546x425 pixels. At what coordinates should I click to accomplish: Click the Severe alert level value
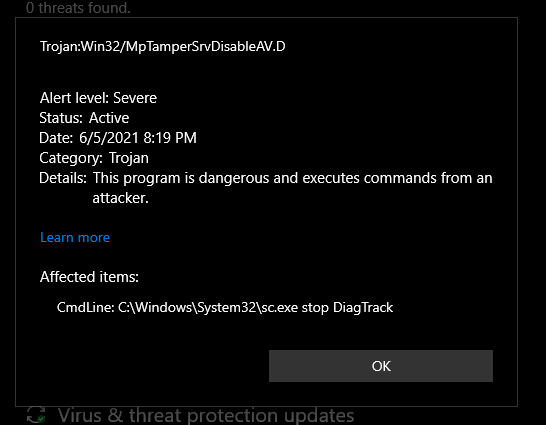click(x=135, y=98)
